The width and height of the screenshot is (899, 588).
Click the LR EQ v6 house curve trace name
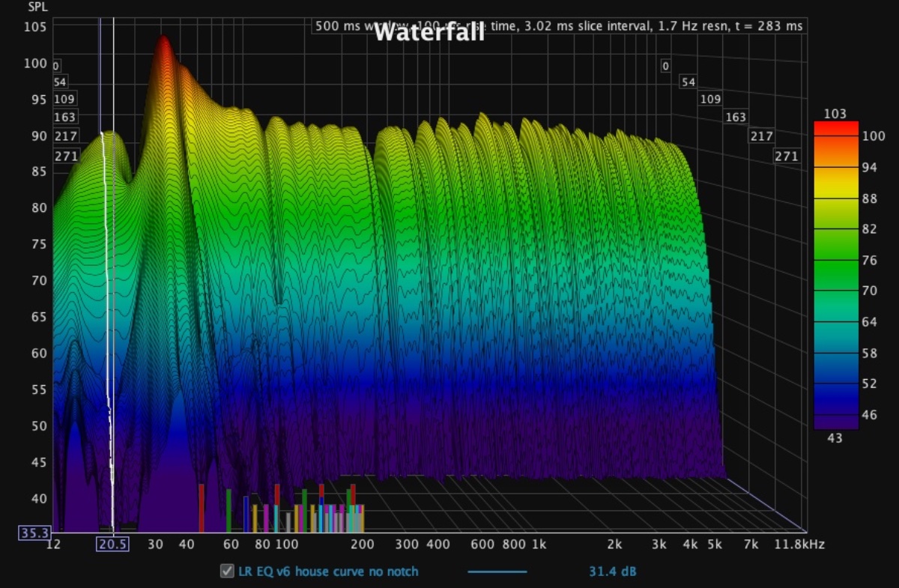[x=328, y=572]
